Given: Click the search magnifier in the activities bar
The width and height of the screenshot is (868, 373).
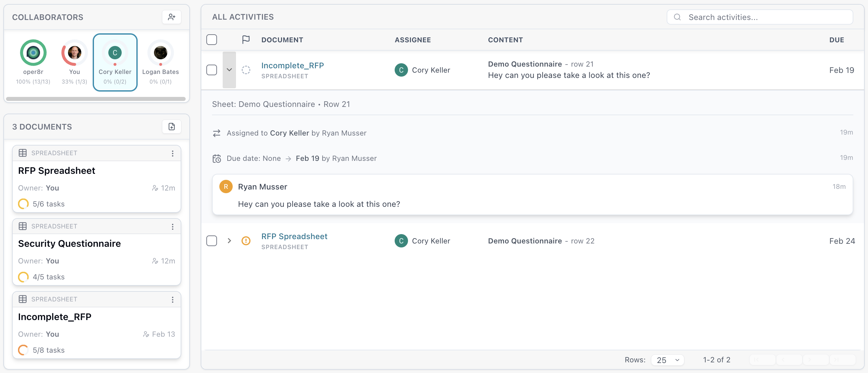Looking at the screenshot, I should tap(678, 17).
